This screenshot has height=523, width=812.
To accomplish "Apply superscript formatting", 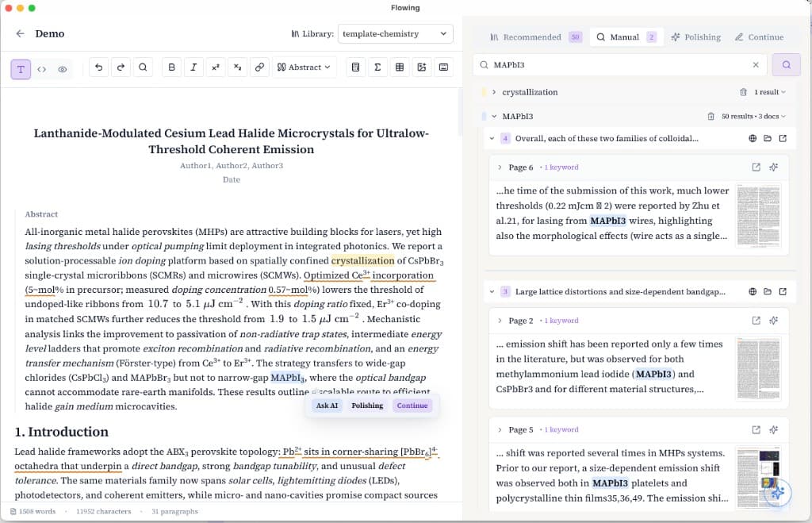I will click(216, 67).
